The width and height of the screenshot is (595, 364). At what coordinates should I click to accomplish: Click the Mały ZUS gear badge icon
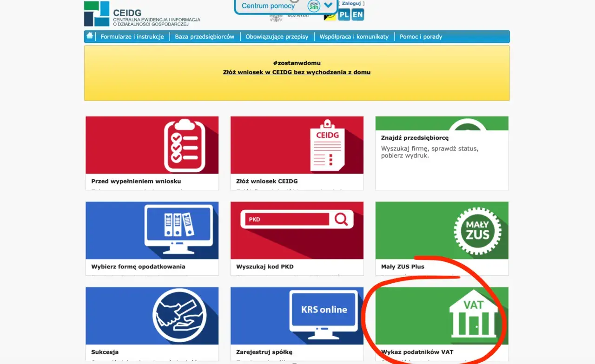[478, 230]
